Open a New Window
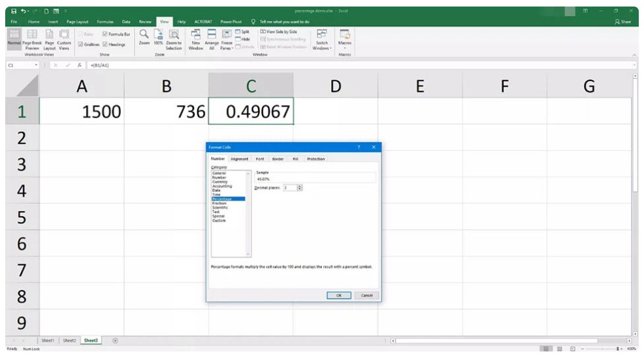644x358 pixels. (196, 39)
